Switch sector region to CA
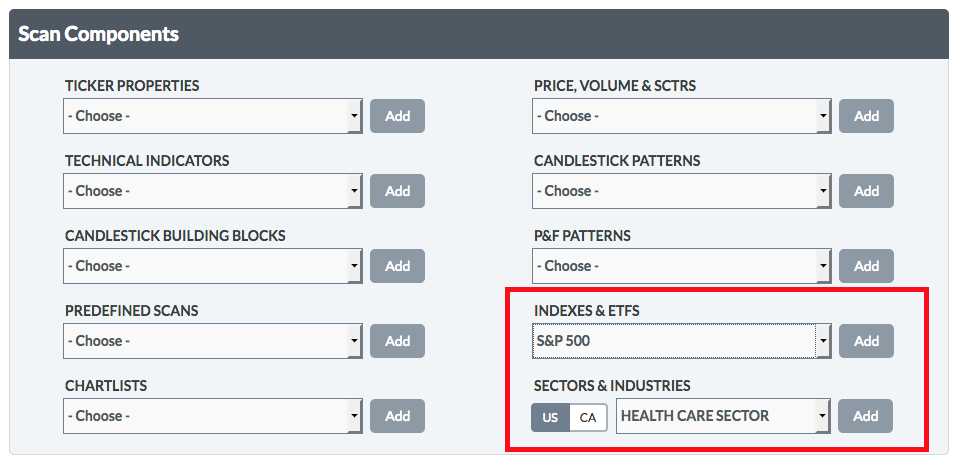The width and height of the screenshot is (972, 469). pyautogui.click(x=588, y=417)
